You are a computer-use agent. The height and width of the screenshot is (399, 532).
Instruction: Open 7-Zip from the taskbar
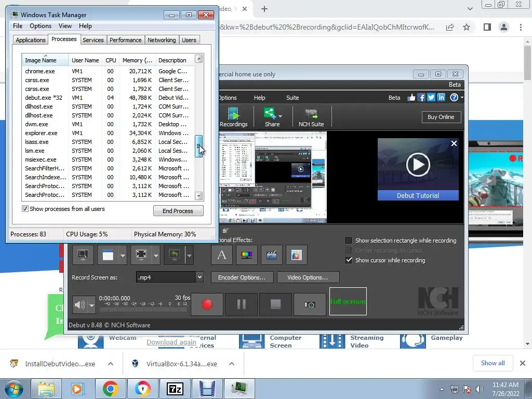click(x=175, y=389)
